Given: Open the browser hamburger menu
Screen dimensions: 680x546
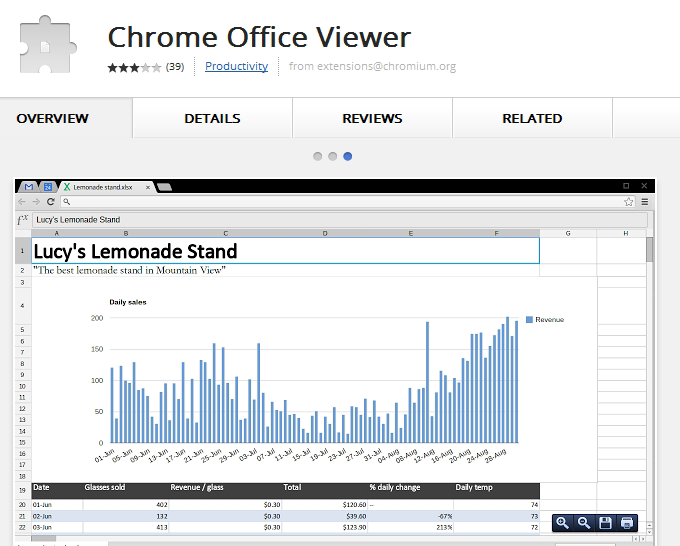Looking at the screenshot, I should [x=645, y=201].
